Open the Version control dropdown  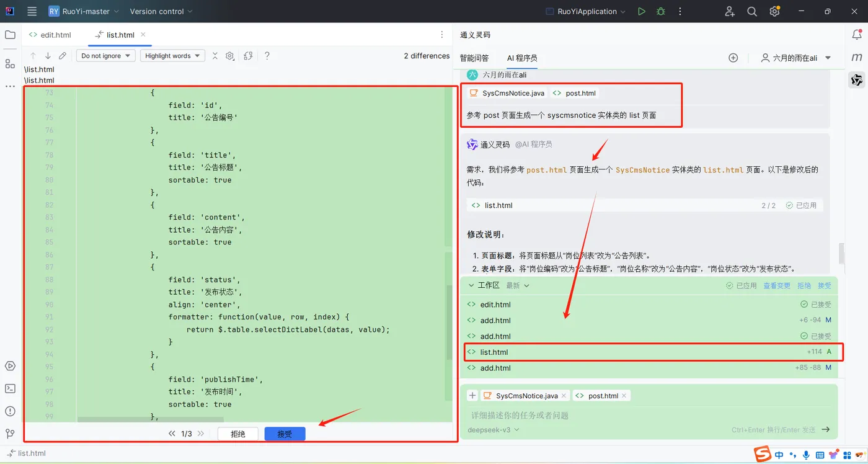(x=161, y=11)
